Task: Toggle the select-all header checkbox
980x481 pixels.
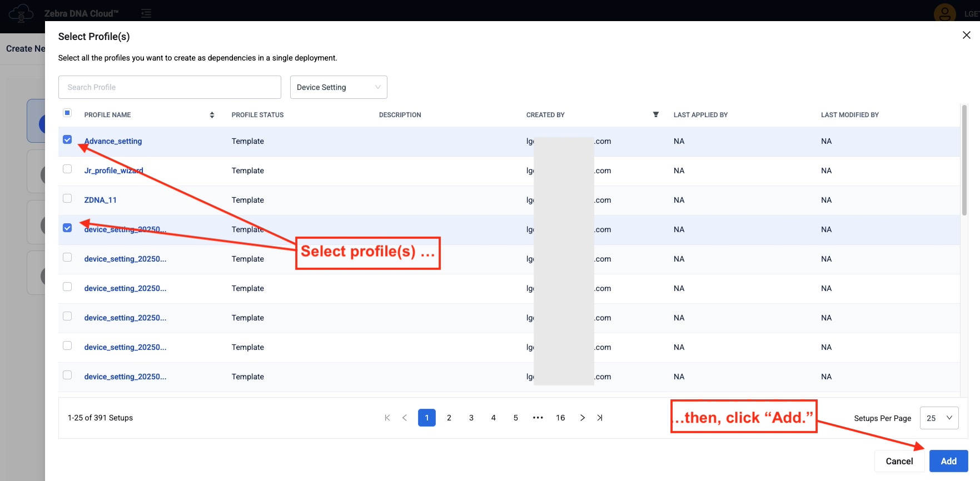Action: tap(67, 113)
